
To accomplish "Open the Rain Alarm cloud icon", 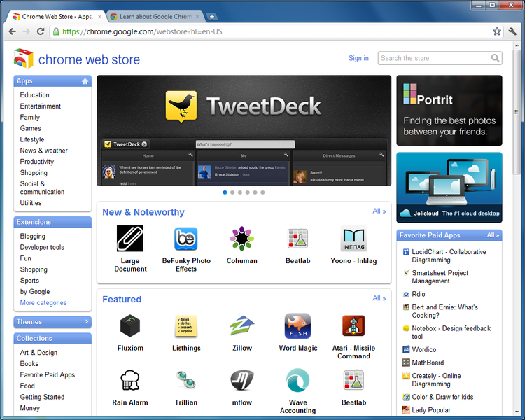I will [x=130, y=380].
